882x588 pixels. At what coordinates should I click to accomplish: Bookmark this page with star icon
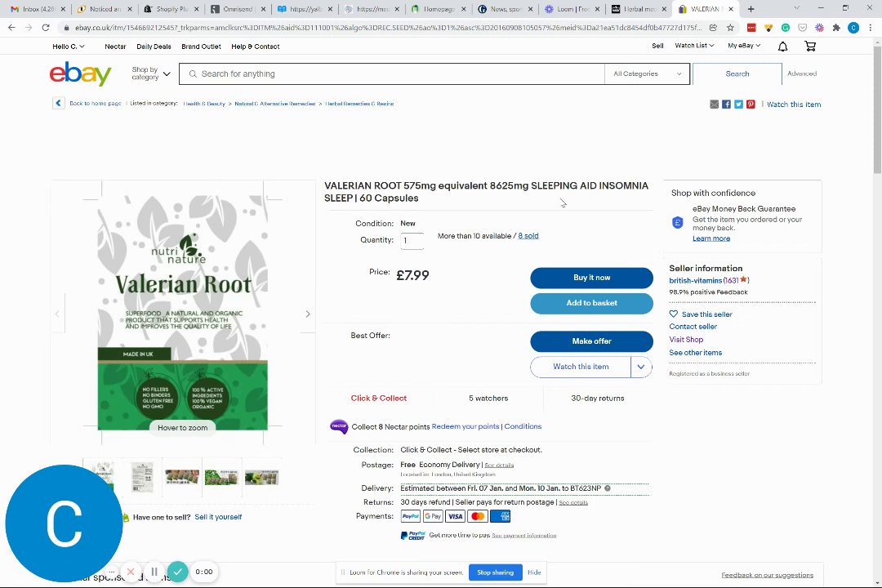point(730,28)
